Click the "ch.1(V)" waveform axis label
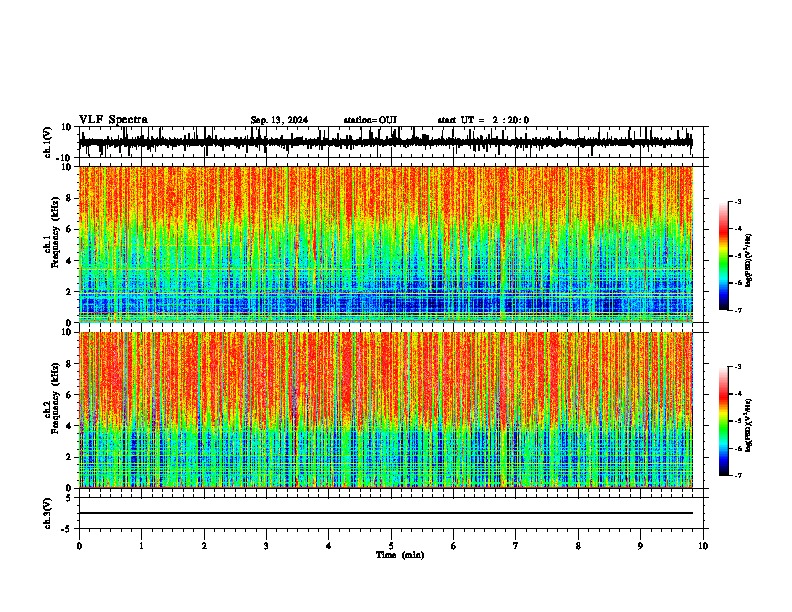 (48, 142)
